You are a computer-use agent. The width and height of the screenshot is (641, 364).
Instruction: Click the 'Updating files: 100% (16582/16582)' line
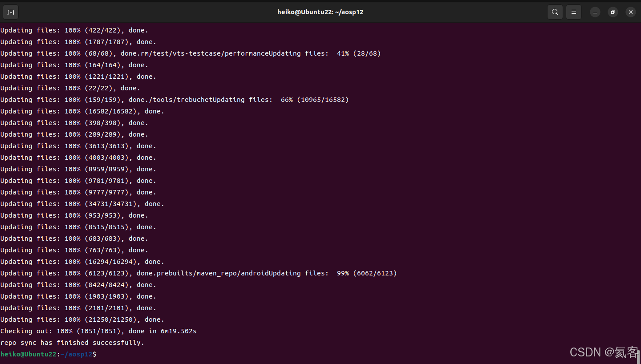82,111
